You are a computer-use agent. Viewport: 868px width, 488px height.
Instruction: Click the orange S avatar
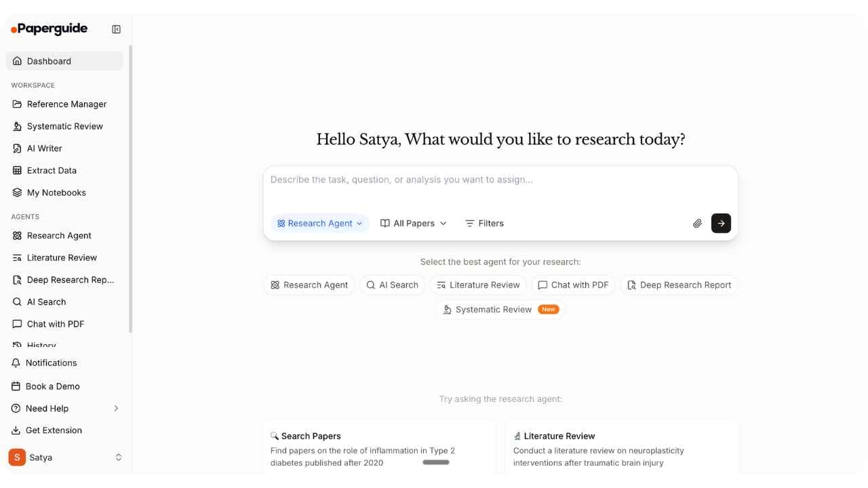pyautogui.click(x=17, y=457)
